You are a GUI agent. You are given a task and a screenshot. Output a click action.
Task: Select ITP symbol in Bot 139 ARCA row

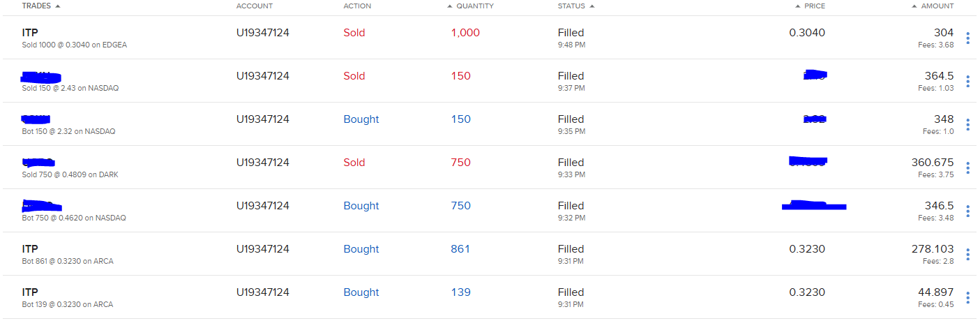(x=30, y=292)
